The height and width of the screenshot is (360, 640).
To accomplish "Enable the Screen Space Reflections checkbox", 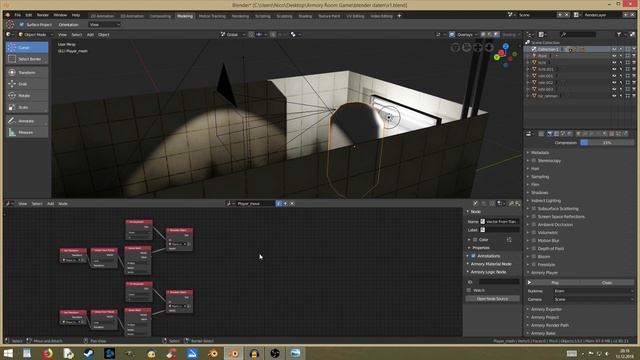I will (534, 217).
